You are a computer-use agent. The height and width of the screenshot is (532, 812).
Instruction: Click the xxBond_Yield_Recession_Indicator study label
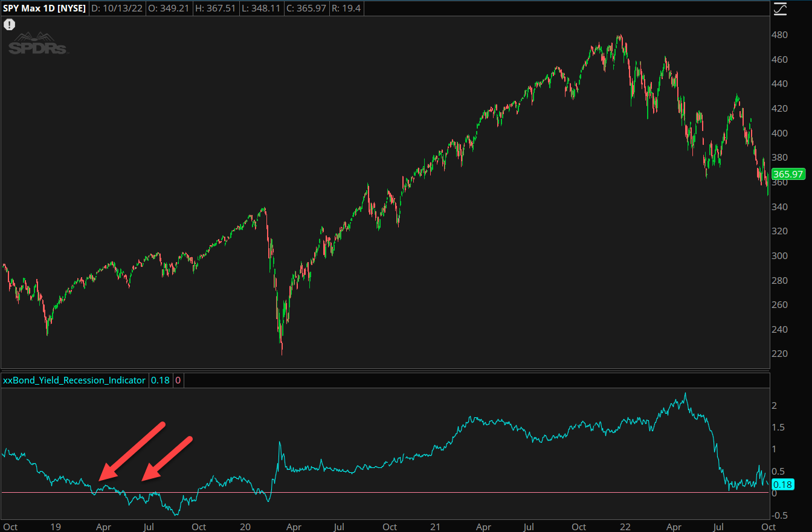(x=74, y=380)
